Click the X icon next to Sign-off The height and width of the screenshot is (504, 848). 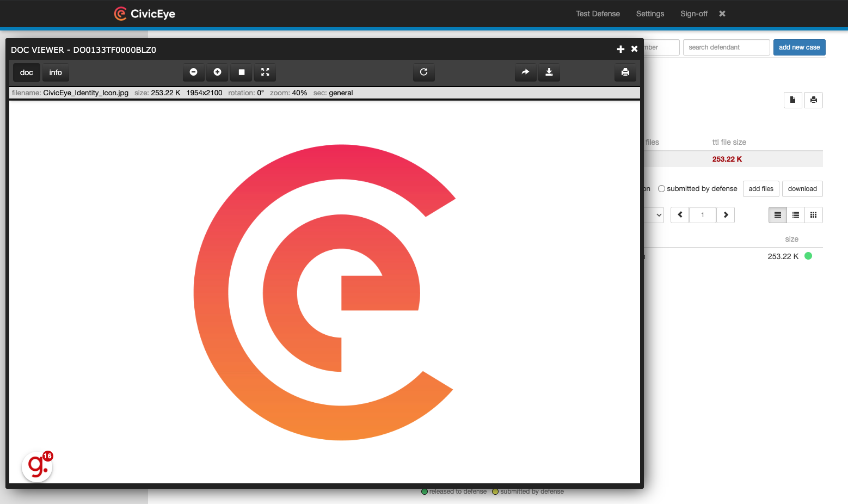tap(722, 14)
